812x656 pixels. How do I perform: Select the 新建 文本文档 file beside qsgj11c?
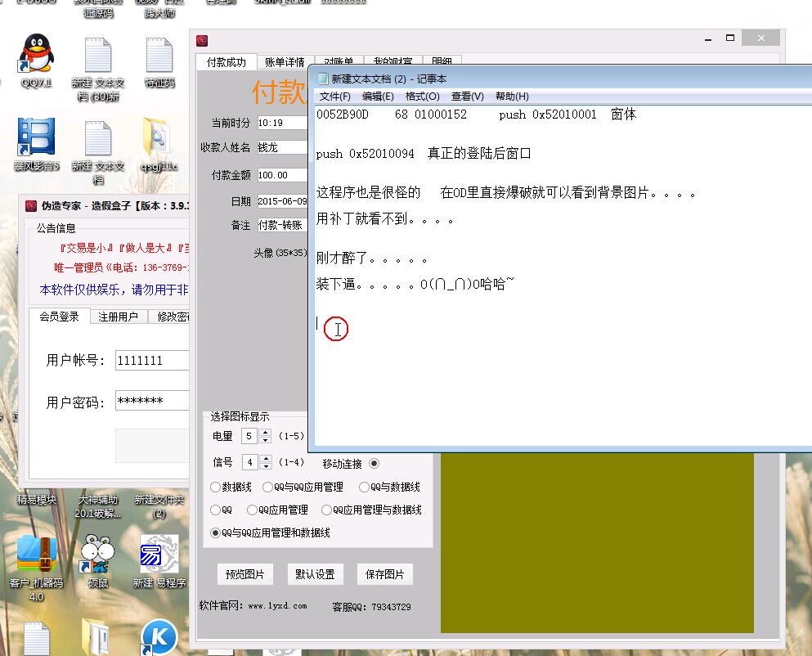pos(98,151)
